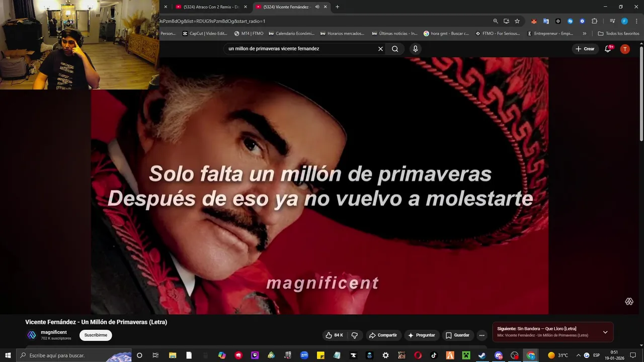644x362 pixels.
Task: Open Google Translate extension
Action: pyautogui.click(x=546, y=21)
